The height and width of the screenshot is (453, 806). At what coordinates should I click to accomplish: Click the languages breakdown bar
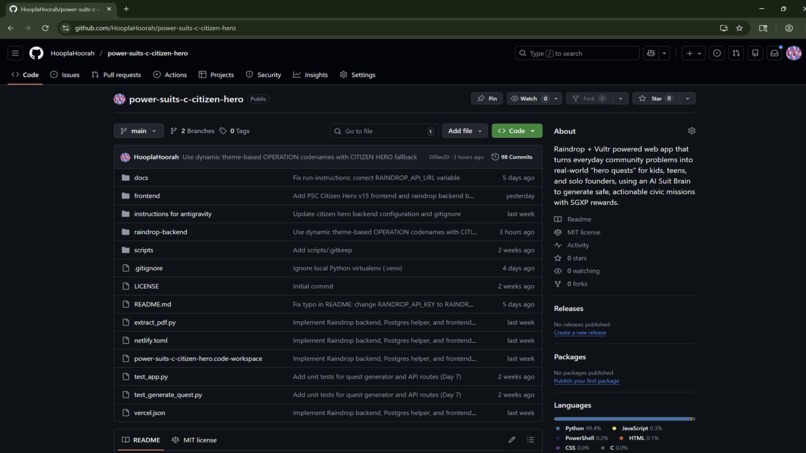[624, 419]
